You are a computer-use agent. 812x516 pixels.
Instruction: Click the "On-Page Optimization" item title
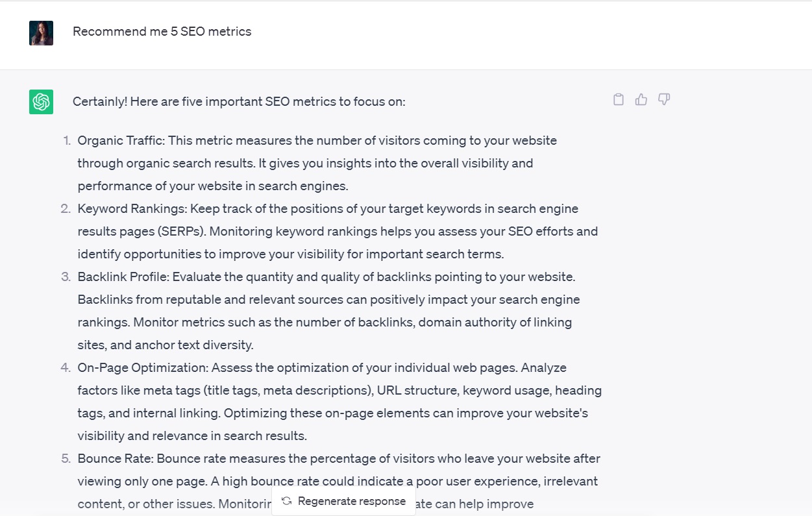(x=142, y=367)
